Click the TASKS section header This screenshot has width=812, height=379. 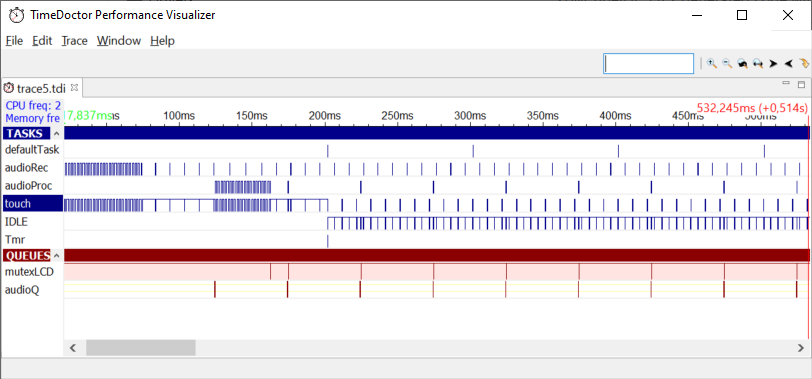coord(25,134)
